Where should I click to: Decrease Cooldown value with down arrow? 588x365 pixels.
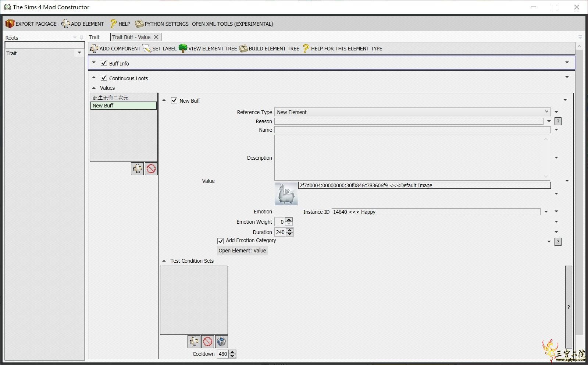(x=232, y=356)
